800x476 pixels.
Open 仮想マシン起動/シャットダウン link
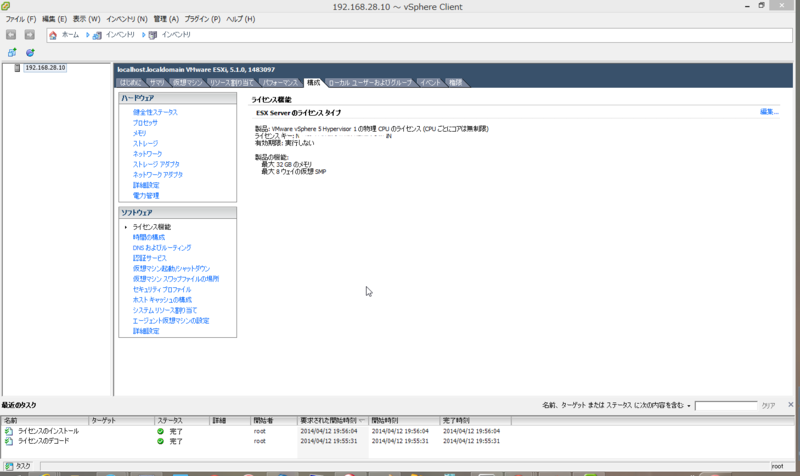(171, 269)
